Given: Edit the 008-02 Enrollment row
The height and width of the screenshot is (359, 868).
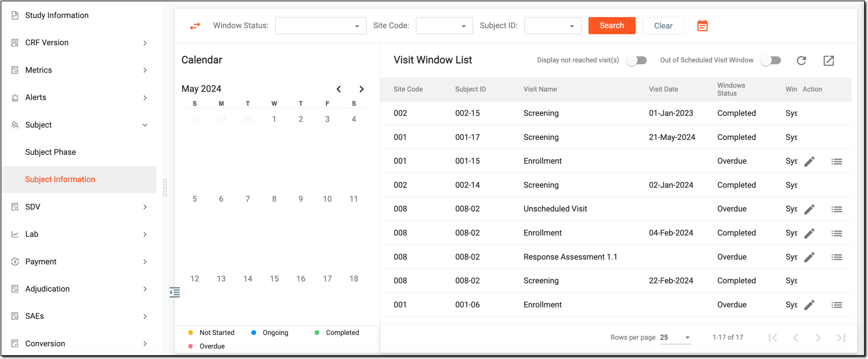Looking at the screenshot, I should click(809, 233).
